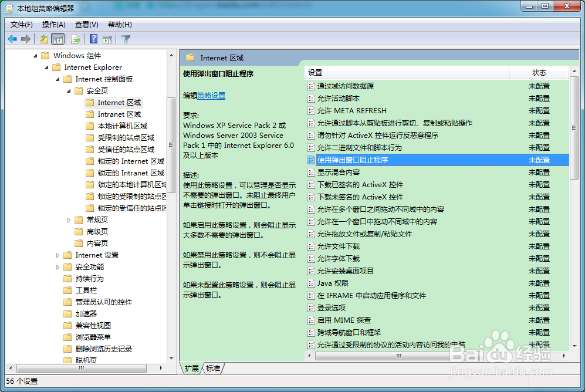Expand the Internet 设置 tree node

tap(58, 255)
